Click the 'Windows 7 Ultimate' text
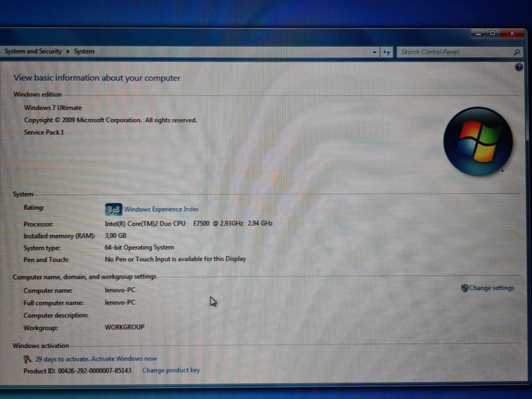 coord(53,108)
